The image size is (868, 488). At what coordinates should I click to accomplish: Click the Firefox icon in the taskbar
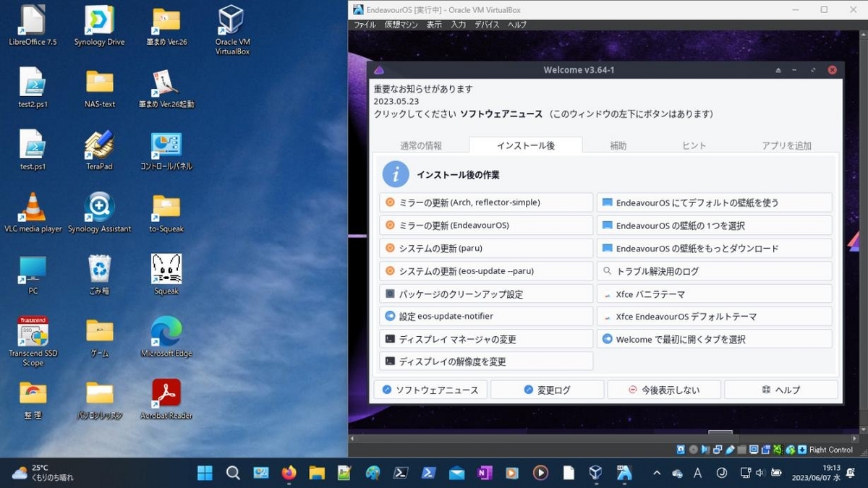click(x=289, y=473)
